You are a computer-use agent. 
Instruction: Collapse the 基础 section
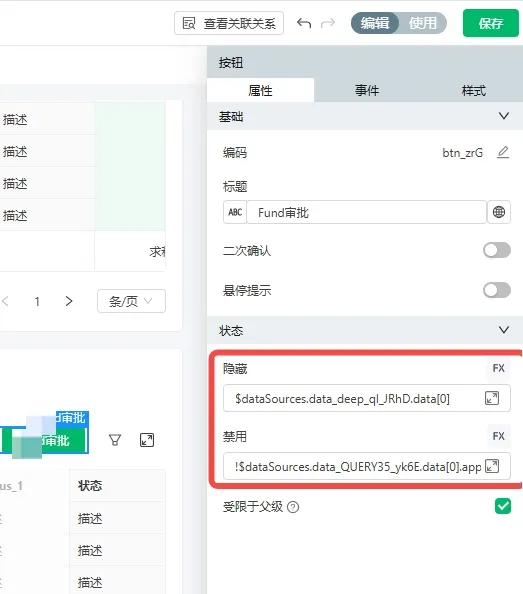click(x=504, y=116)
